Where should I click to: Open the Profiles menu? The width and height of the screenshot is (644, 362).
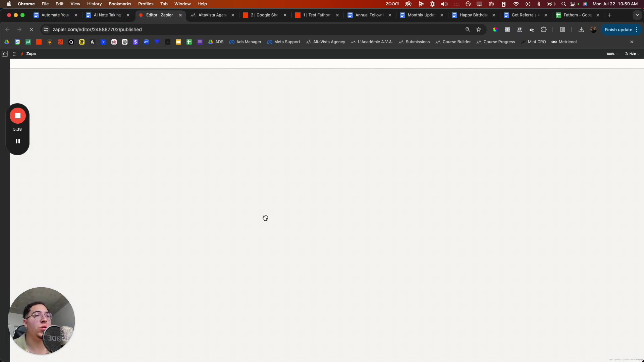146,4
